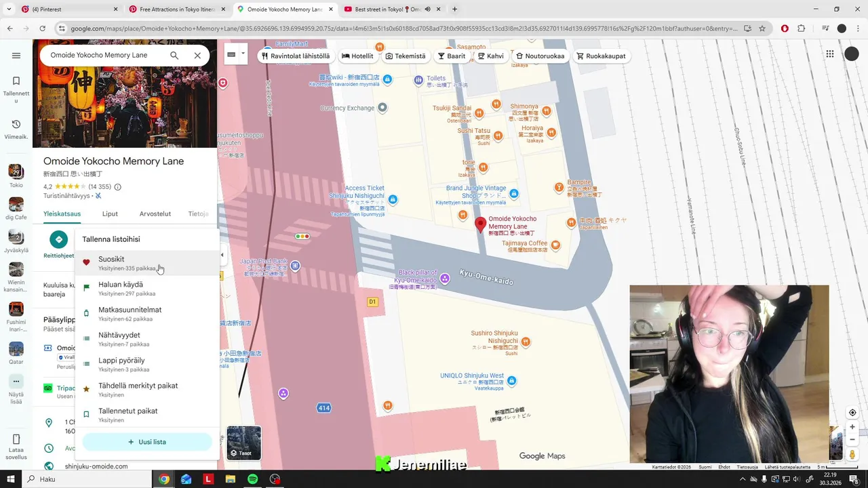Open Google apps grid icon
Screen dimensions: 868x488
pos(829,54)
